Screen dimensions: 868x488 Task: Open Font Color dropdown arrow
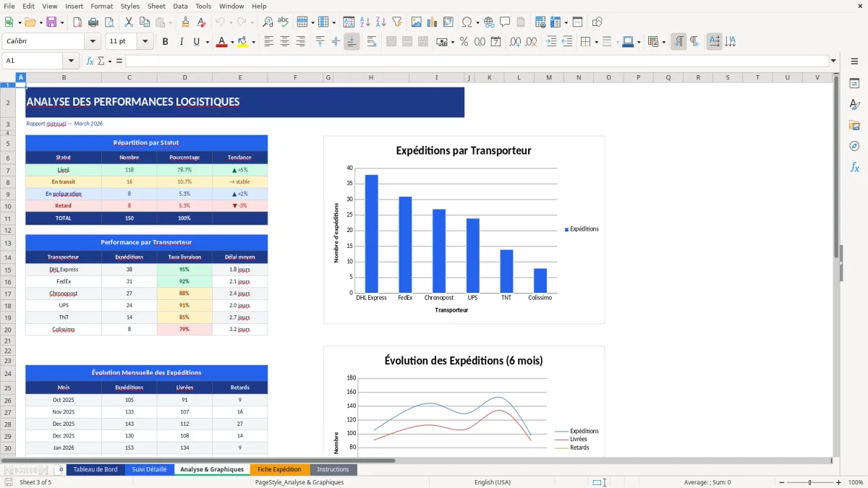[232, 42]
